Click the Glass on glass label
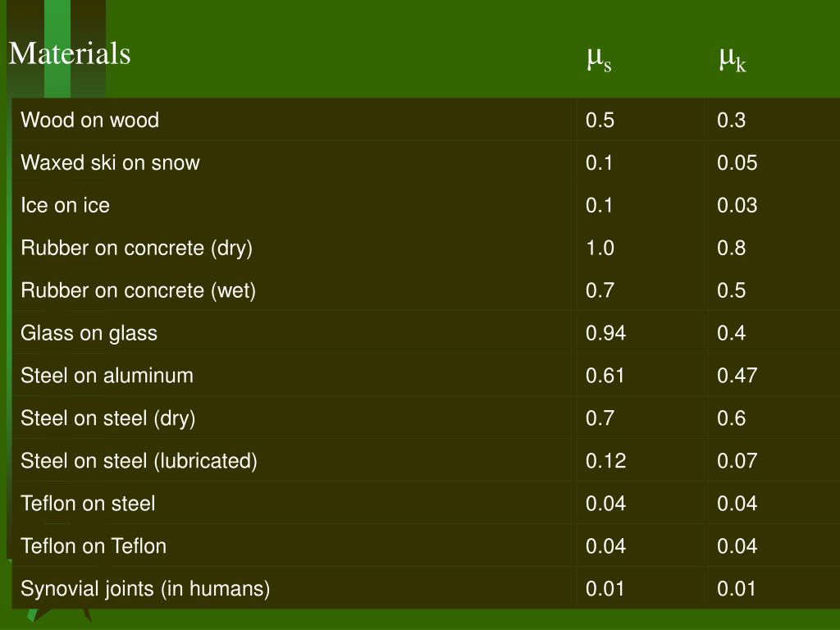This screenshot has height=630, width=840. coord(89,334)
